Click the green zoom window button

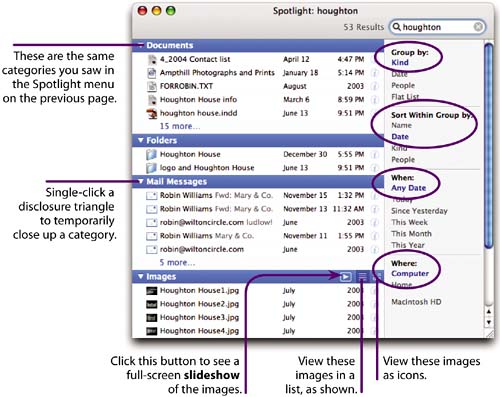click(170, 11)
